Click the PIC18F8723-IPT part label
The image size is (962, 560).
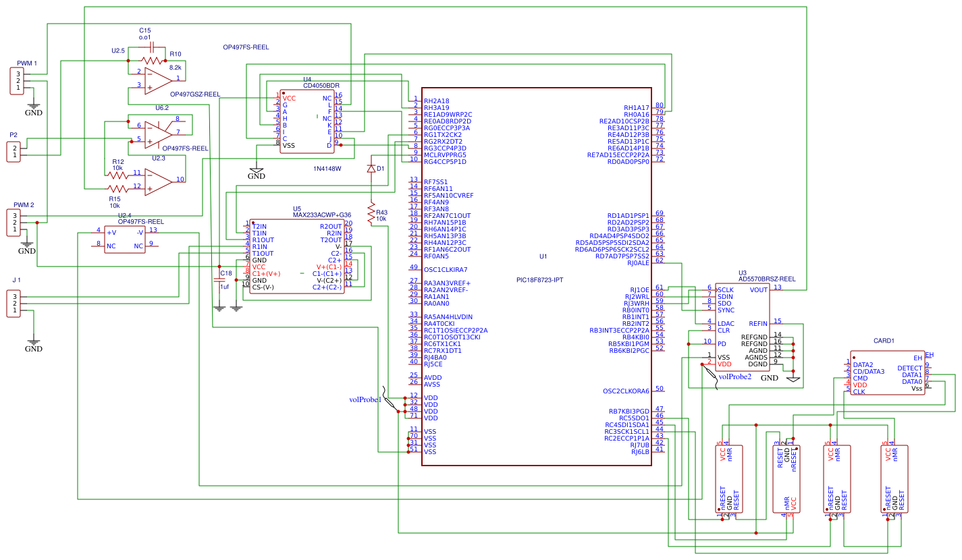[539, 279]
